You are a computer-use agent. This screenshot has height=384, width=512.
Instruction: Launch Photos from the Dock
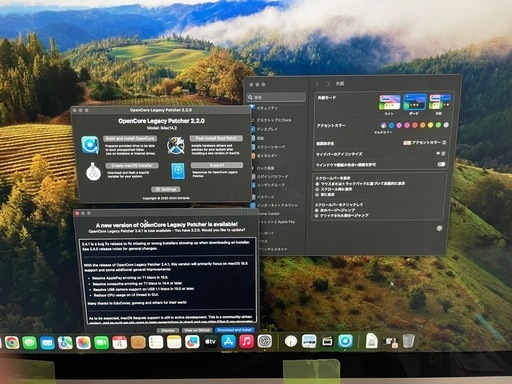(x=83, y=342)
